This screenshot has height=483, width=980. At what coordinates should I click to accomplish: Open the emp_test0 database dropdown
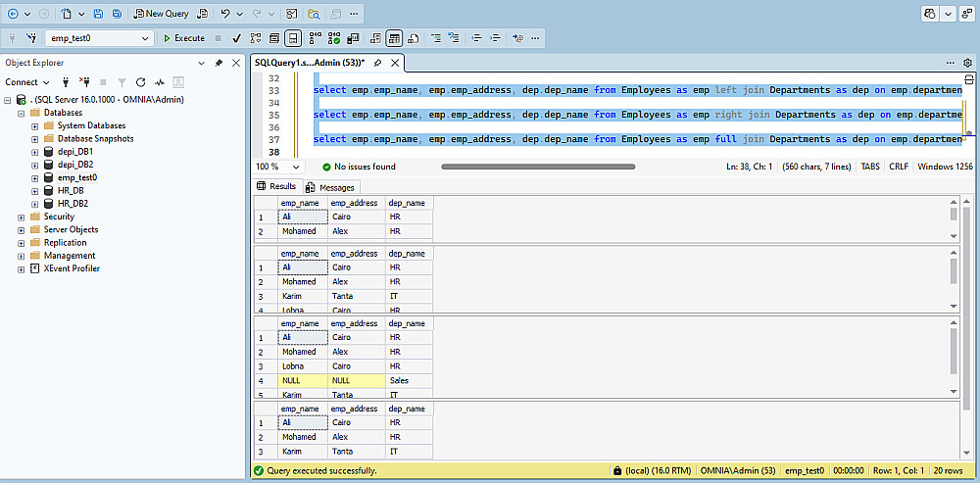[146, 38]
